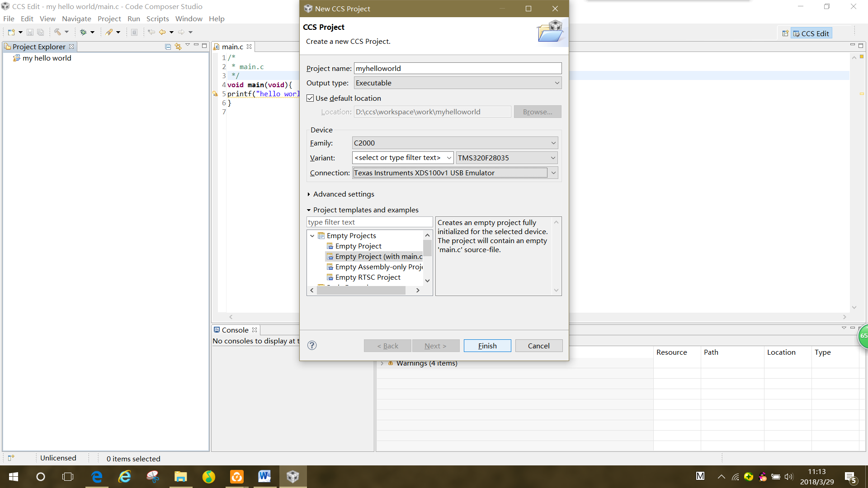
Task: Scroll down in project templates list
Action: coord(428,280)
